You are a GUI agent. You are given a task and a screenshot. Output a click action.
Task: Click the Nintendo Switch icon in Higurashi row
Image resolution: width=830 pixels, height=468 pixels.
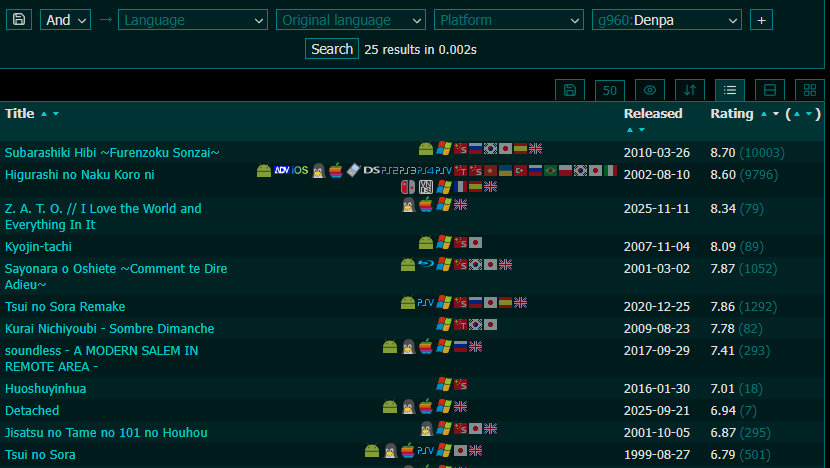[x=408, y=187]
